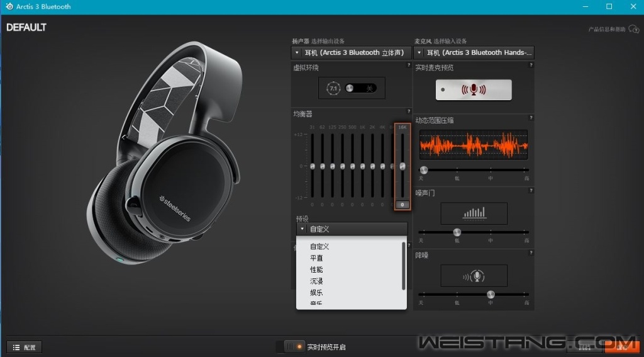This screenshot has width=644, height=357.
Task: Select 平直 preset from the list
Action: tap(317, 258)
